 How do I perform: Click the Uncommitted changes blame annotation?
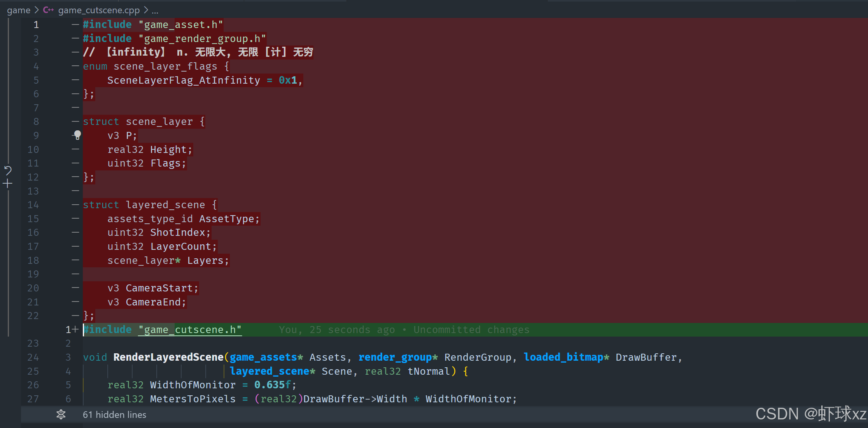471,330
